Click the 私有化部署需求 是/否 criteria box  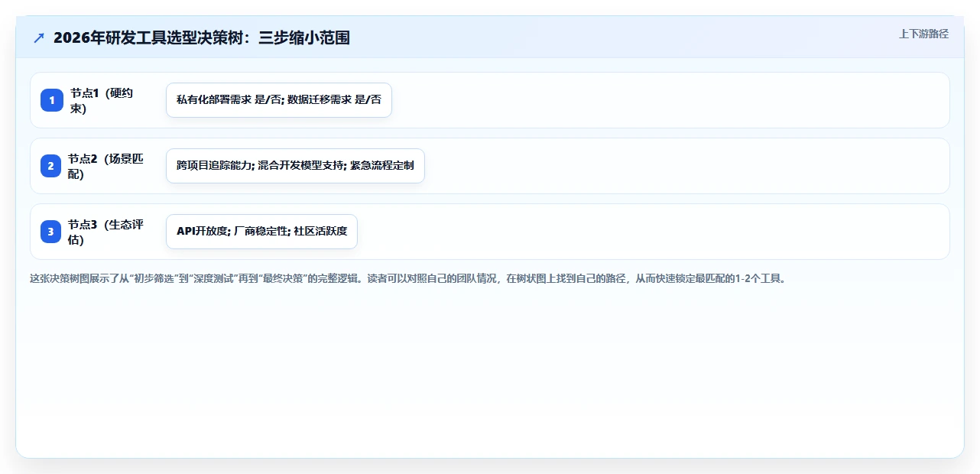[x=279, y=100]
